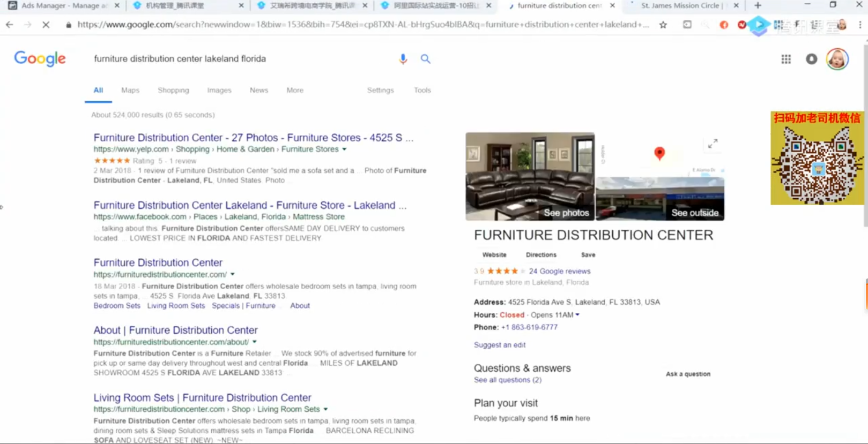This screenshot has width=868, height=444.
Task: Go forward with browser forward arrow
Action: coord(28,25)
